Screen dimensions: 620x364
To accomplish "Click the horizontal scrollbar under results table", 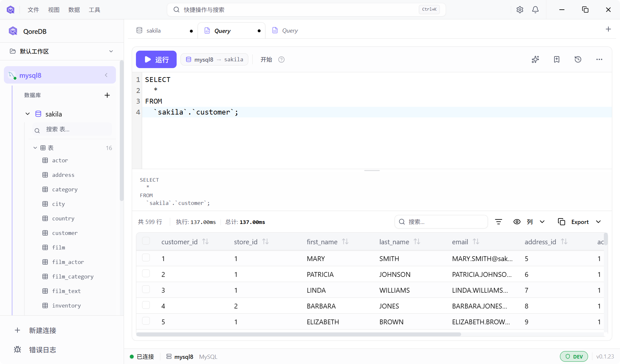I will [x=298, y=334].
